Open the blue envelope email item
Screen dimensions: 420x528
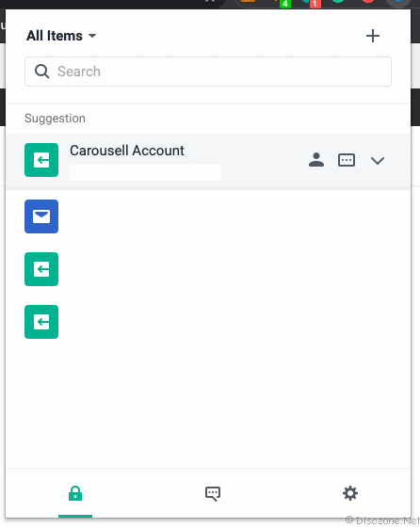coord(41,216)
